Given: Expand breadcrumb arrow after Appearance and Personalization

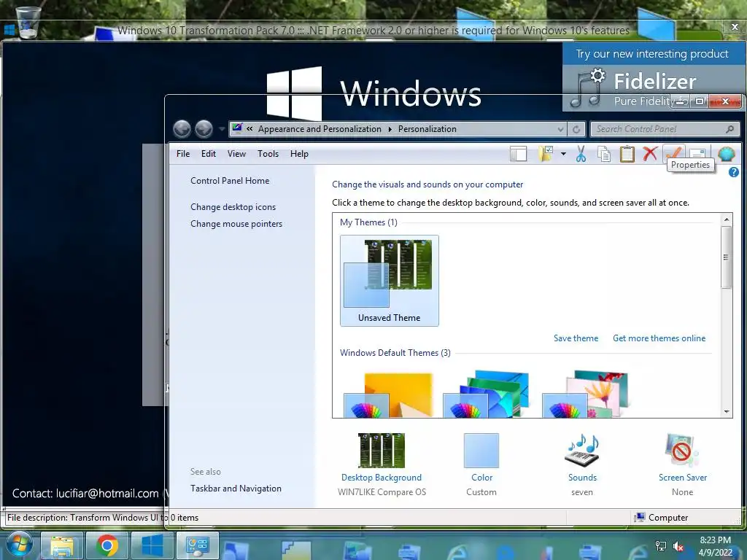Looking at the screenshot, I should click(x=390, y=129).
